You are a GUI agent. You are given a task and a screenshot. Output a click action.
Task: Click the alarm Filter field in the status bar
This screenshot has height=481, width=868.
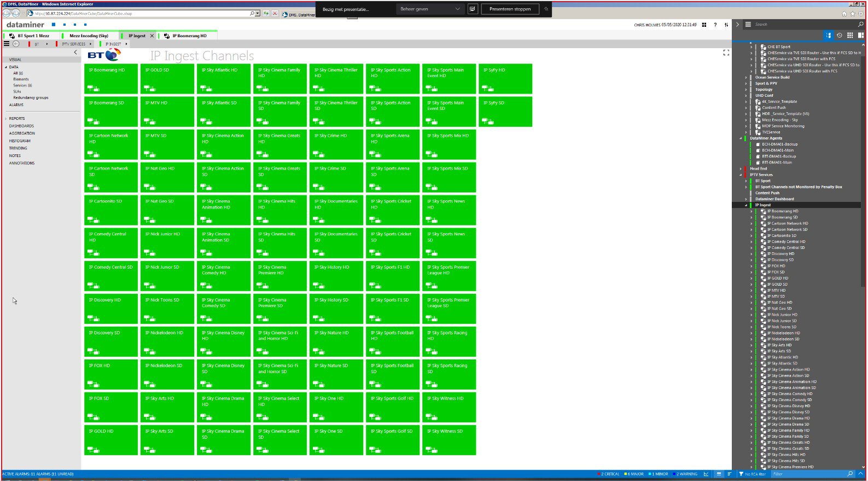click(808, 474)
